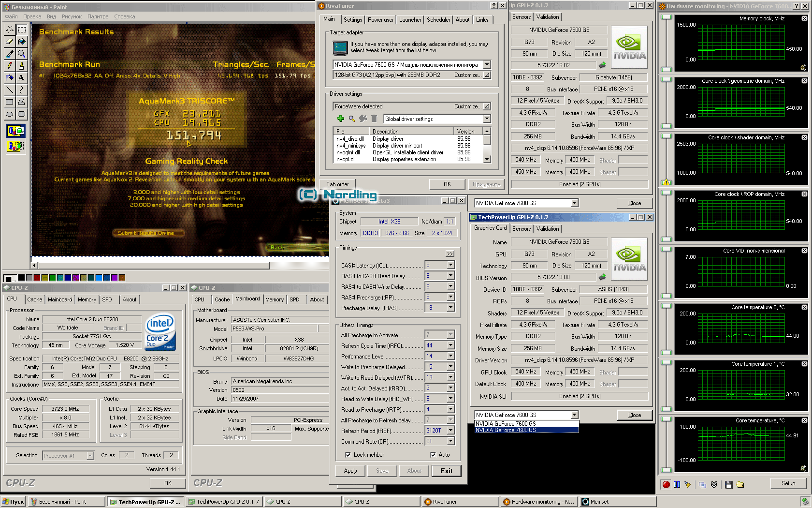Click the Пуск start button on taskbar
812x508 pixels.
click(x=13, y=502)
